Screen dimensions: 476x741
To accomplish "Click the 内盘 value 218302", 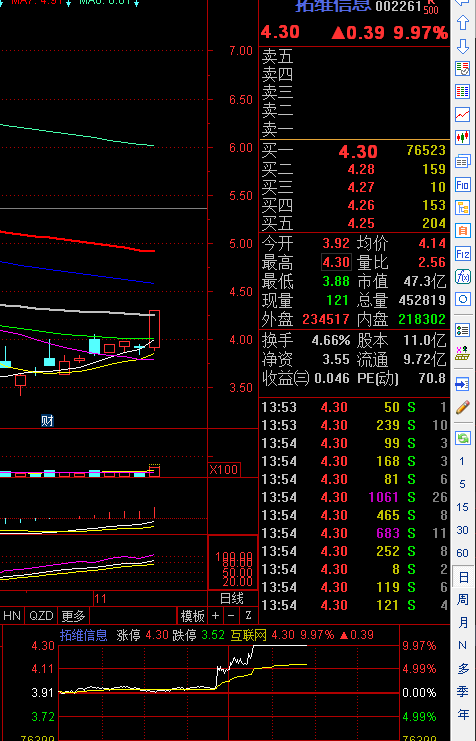I will [x=423, y=319].
